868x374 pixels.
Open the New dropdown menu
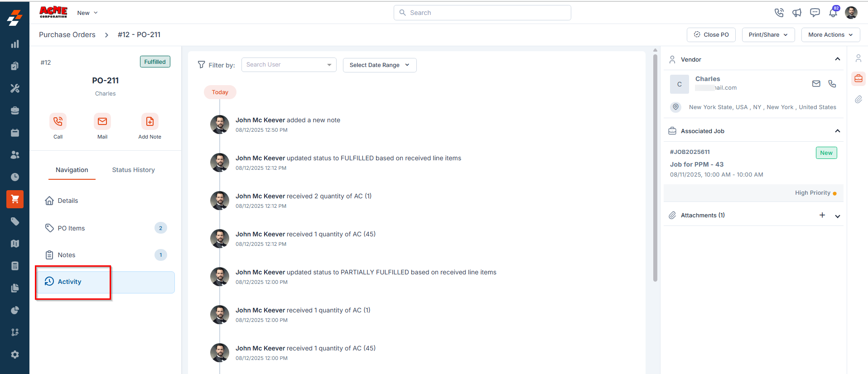(x=87, y=13)
